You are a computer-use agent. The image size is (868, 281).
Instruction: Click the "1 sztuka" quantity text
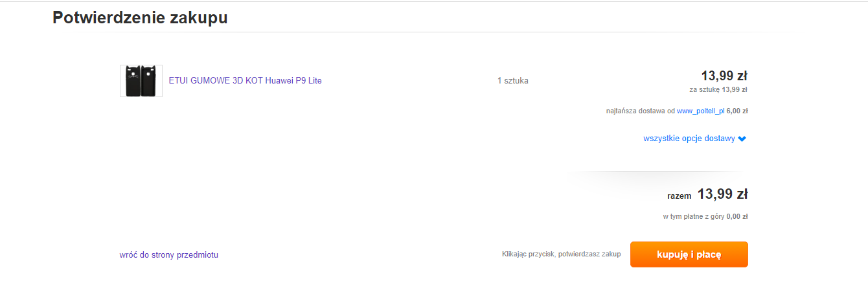tap(512, 81)
